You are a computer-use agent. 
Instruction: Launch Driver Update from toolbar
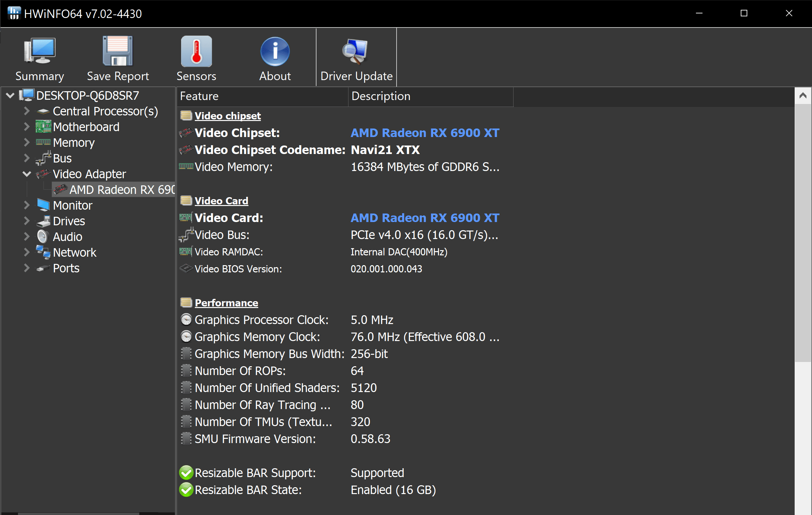pyautogui.click(x=356, y=58)
